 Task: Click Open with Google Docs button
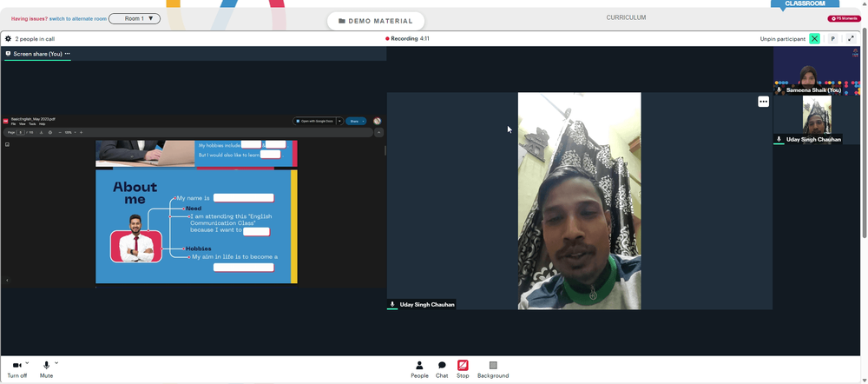tap(315, 121)
